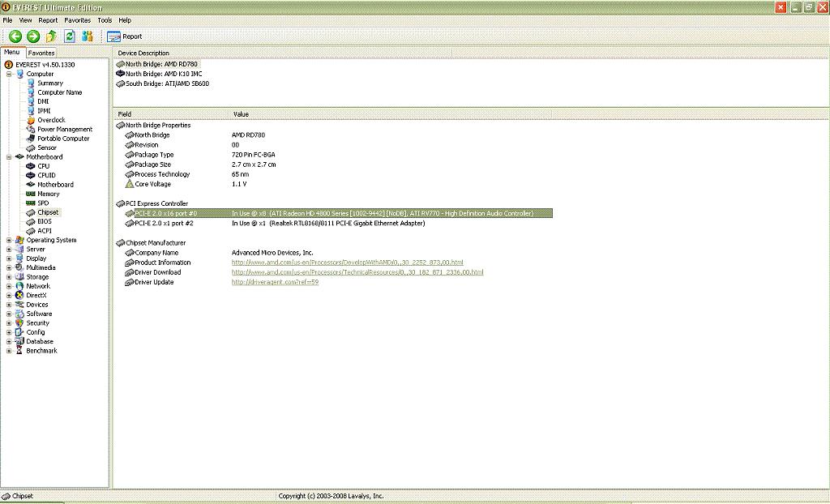Screen dimensions: 830x504
Task: Open the Power Management page
Action: click(x=65, y=129)
